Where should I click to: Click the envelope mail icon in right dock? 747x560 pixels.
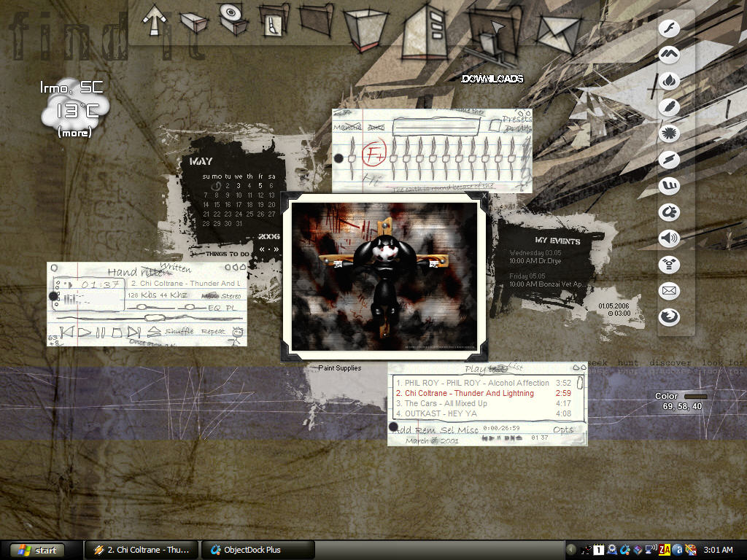pos(669,290)
